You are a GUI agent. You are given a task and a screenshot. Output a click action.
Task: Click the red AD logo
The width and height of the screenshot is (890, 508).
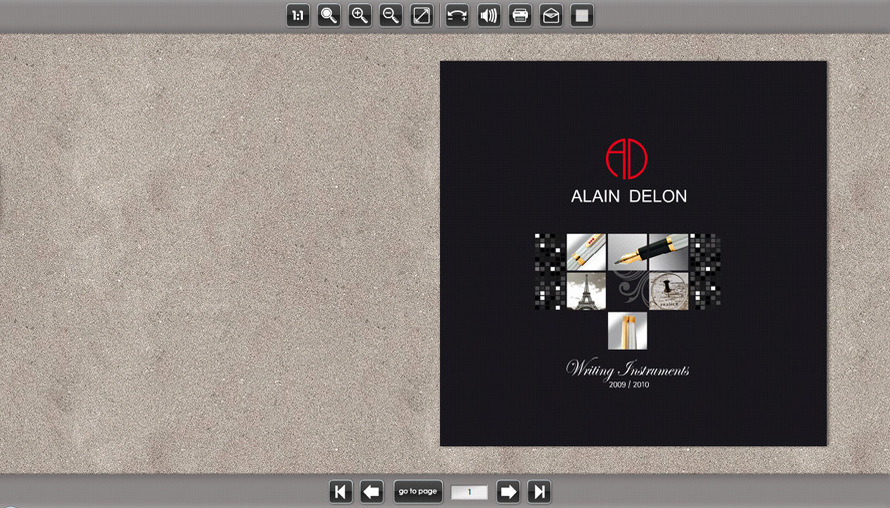[627, 158]
